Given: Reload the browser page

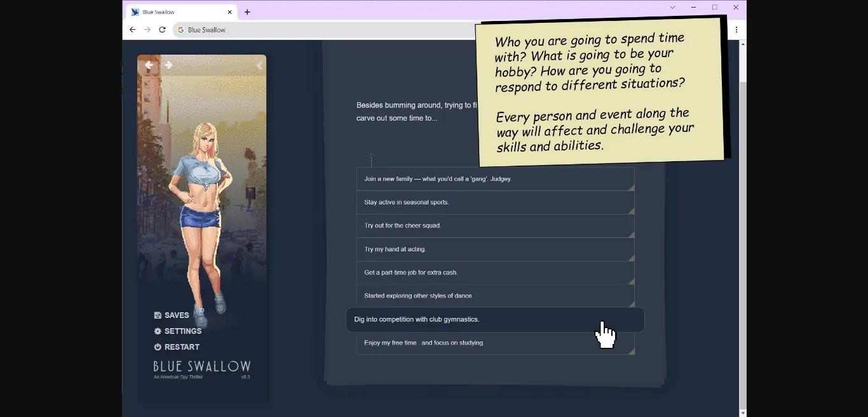Looking at the screenshot, I should (162, 30).
